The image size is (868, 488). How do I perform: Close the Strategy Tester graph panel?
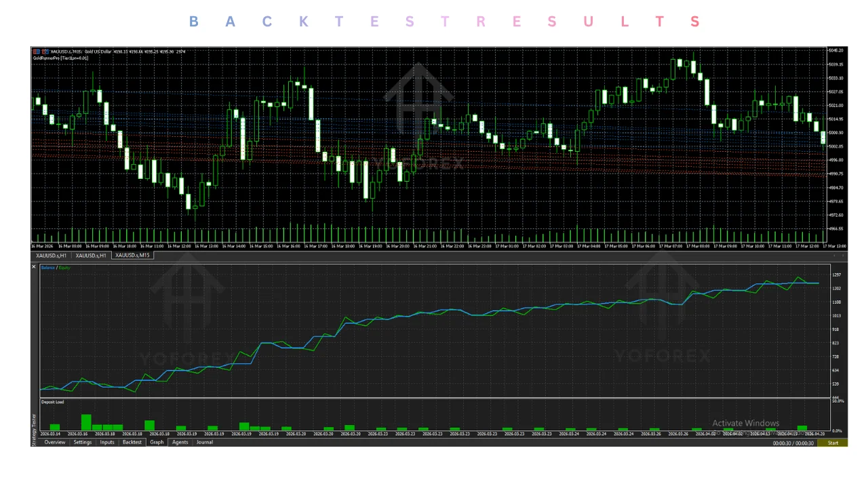coord(34,267)
